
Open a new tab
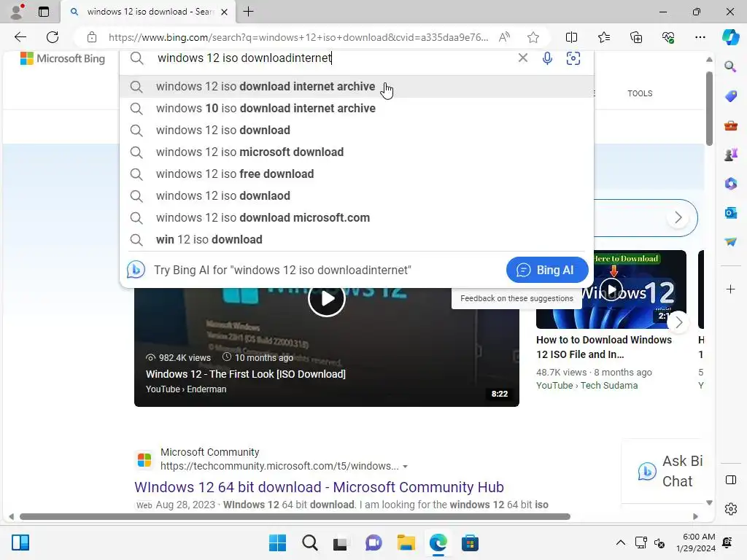pyautogui.click(x=248, y=12)
